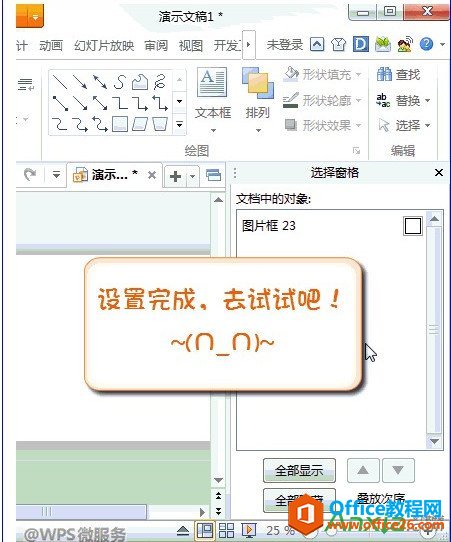The height and width of the screenshot is (542, 451).
Task: Switch to slide sorter view icon
Action: [x=227, y=530]
